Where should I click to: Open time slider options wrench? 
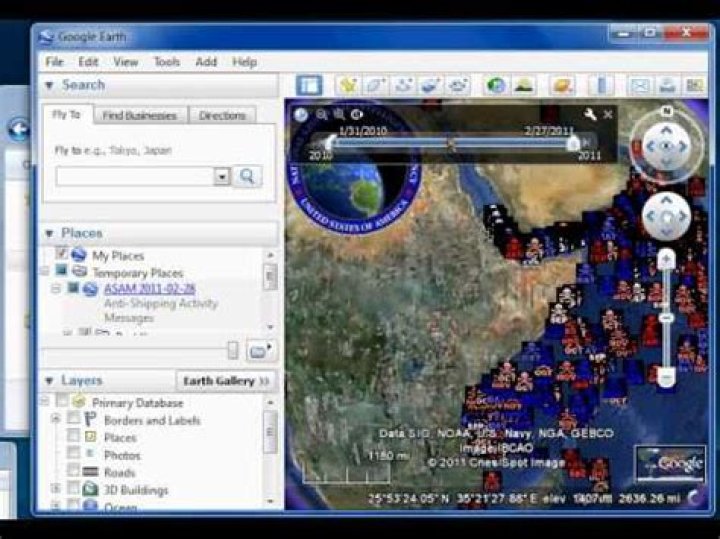(x=590, y=114)
